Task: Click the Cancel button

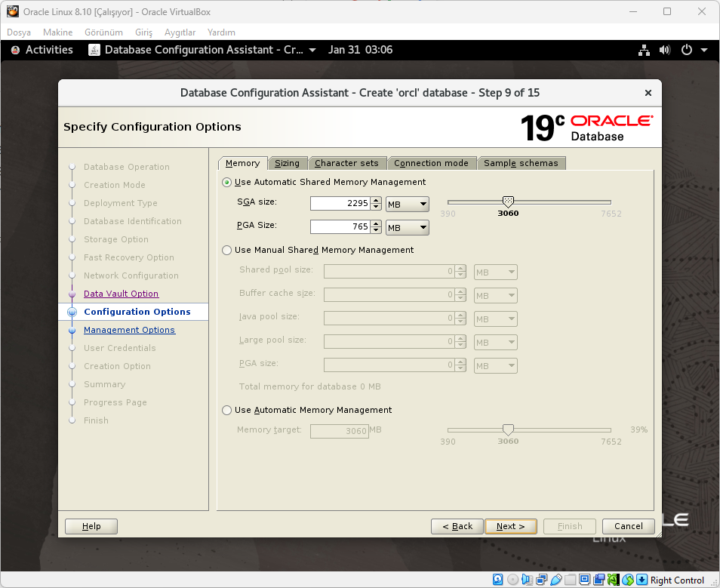Action: pyautogui.click(x=629, y=526)
